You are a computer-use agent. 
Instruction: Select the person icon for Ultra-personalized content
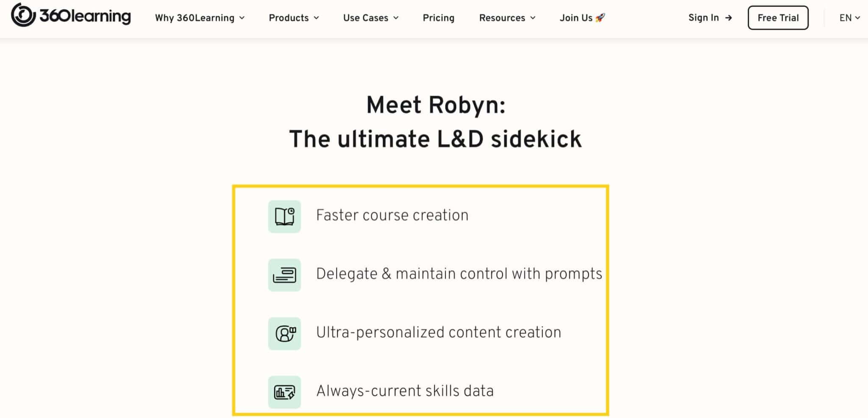point(284,334)
